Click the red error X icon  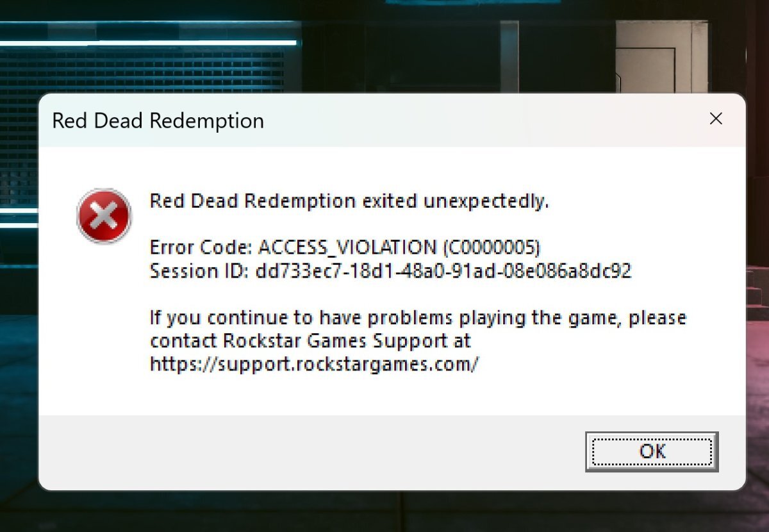coord(104,216)
